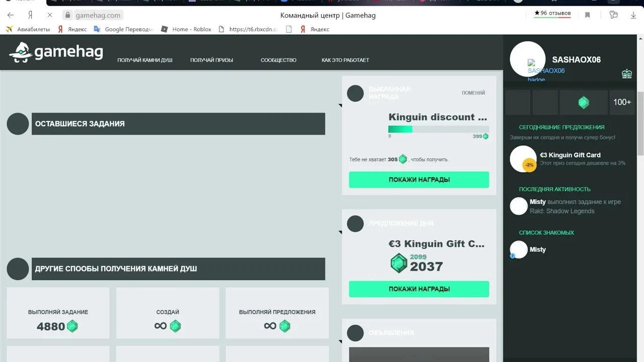This screenshot has width=644, height=362.
Task: Click the gem in the Выполняй предложения card
Action: click(285, 326)
